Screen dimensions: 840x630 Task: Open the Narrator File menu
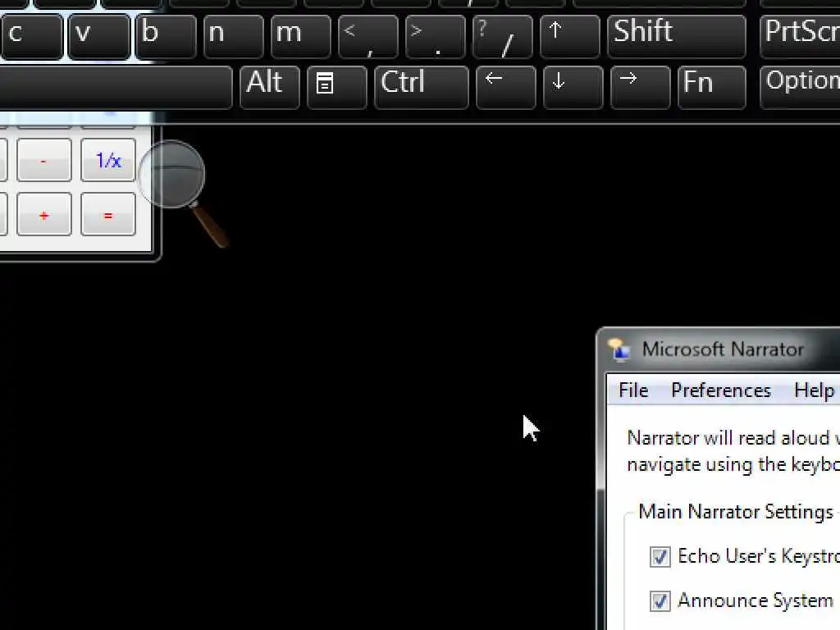point(633,390)
